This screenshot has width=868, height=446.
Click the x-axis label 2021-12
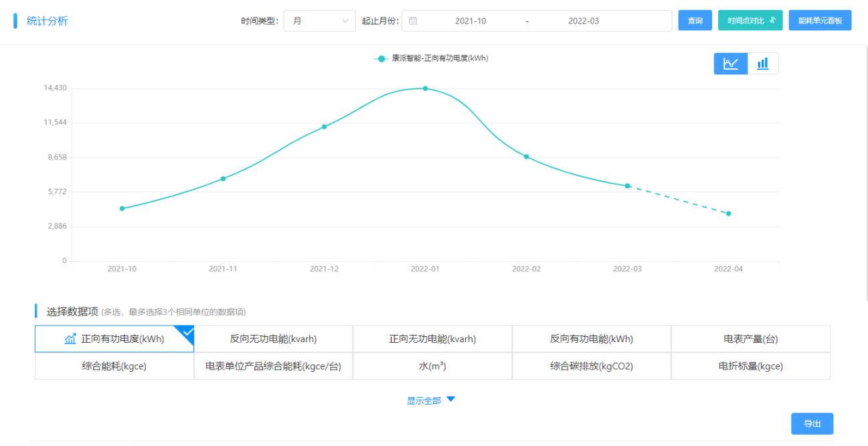324,269
